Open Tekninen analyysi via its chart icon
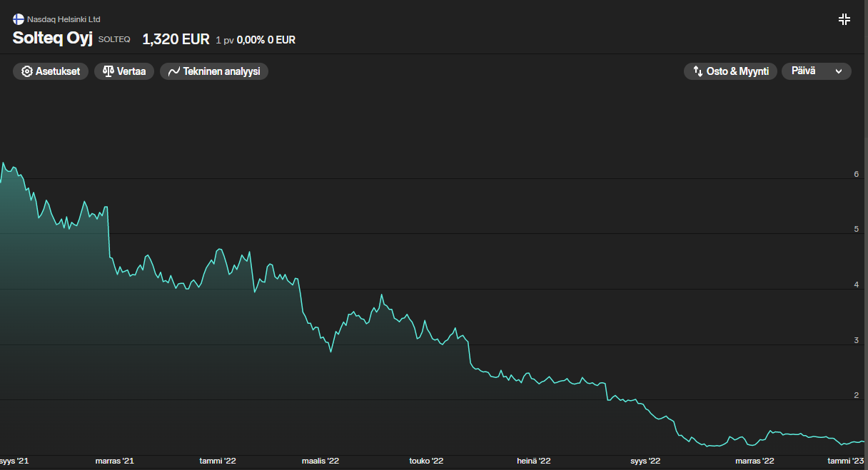868x470 pixels. pos(173,71)
